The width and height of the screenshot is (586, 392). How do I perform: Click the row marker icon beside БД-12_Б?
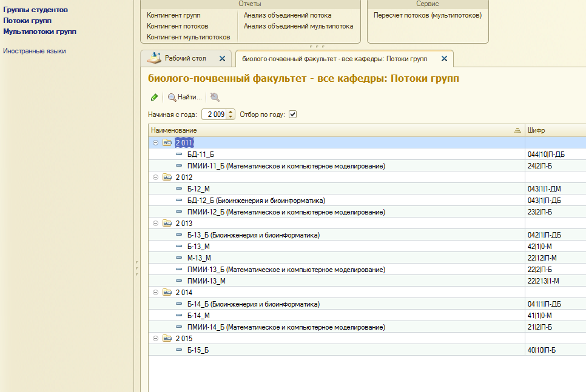(x=179, y=201)
